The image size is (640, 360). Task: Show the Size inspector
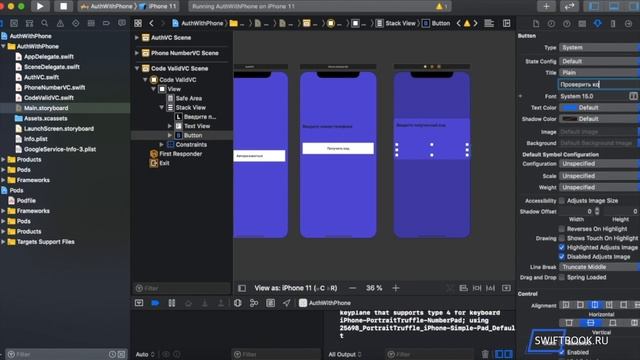[x=613, y=24]
